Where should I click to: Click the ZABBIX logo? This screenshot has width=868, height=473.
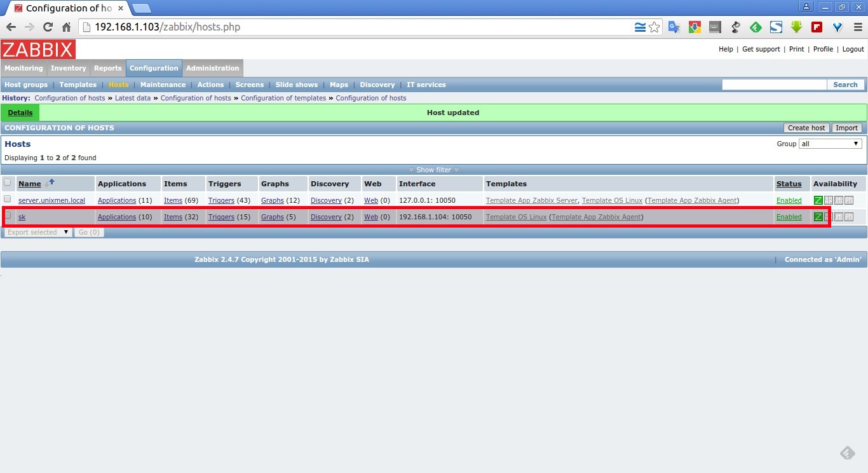click(x=38, y=50)
